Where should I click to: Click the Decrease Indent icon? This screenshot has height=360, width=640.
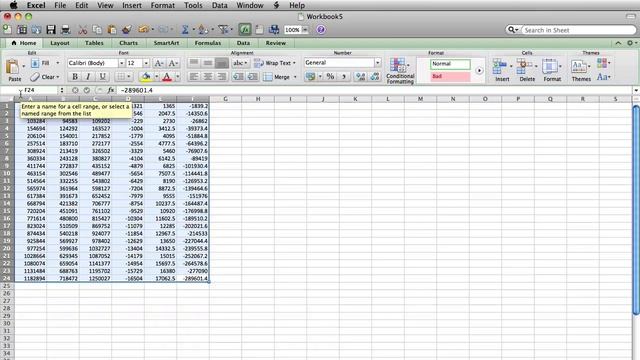tap(238, 76)
